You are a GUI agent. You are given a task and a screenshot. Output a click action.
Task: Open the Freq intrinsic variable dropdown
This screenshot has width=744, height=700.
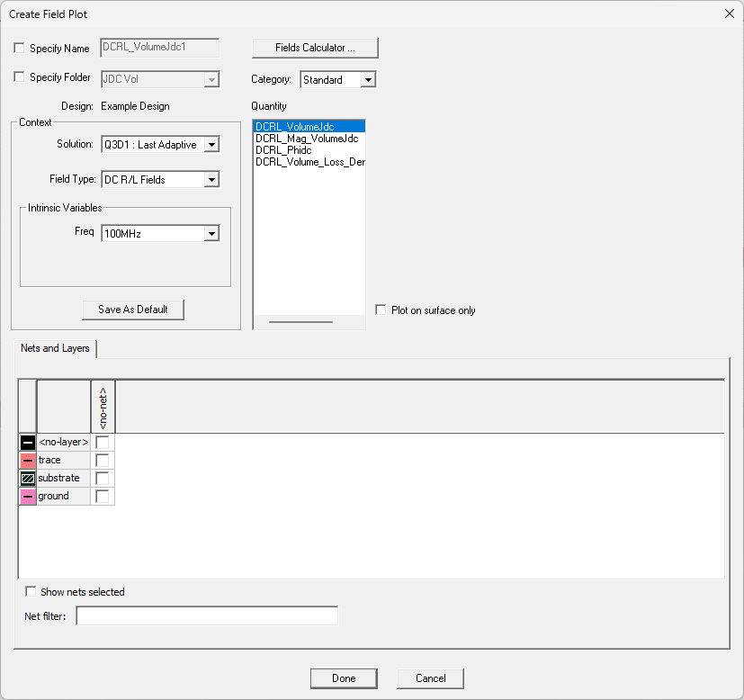[x=211, y=233]
